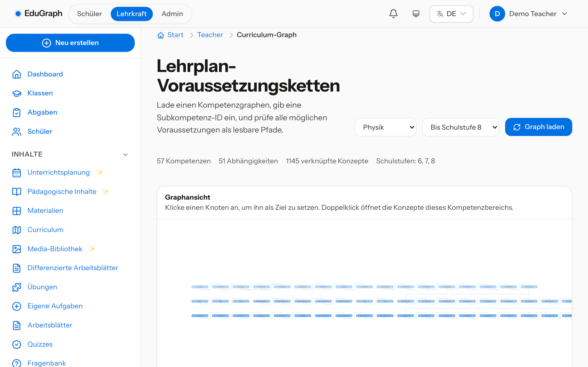Go to Teacher breadcrumb link
Viewport: 588px width, 367px height.
[x=210, y=35]
